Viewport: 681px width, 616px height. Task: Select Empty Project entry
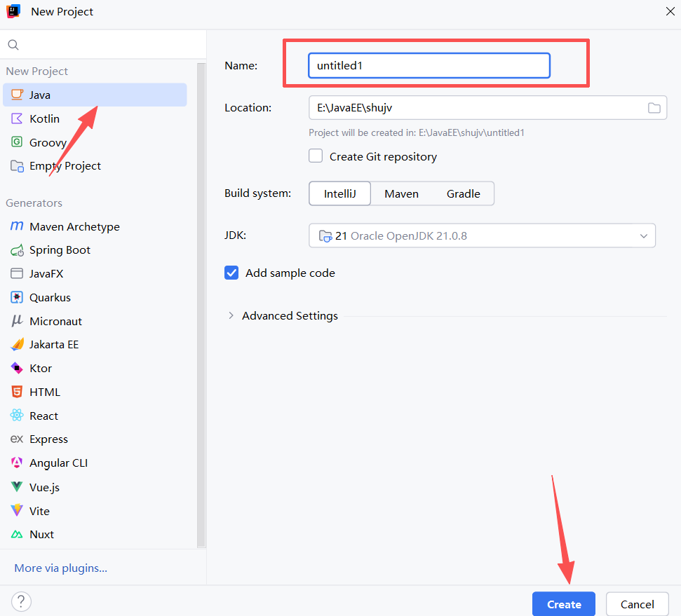tap(95, 166)
